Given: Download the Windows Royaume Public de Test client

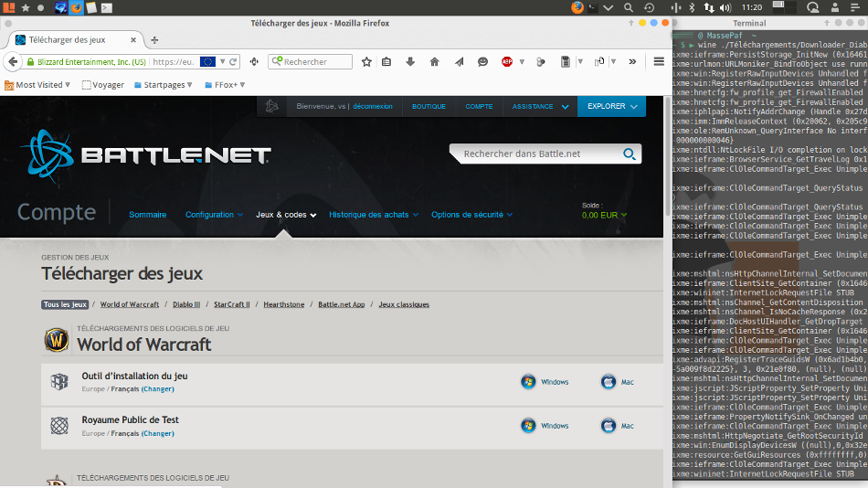Looking at the screenshot, I should point(545,426).
